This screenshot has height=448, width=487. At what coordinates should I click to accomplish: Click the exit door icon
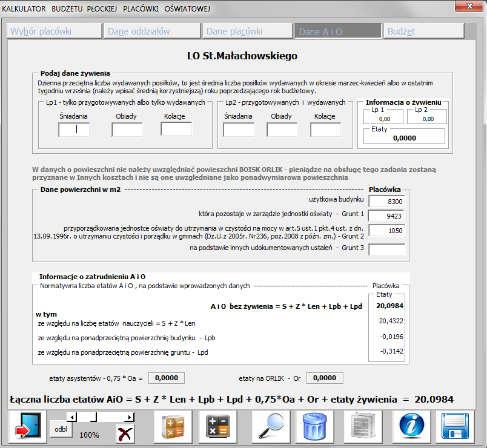[x=28, y=427]
